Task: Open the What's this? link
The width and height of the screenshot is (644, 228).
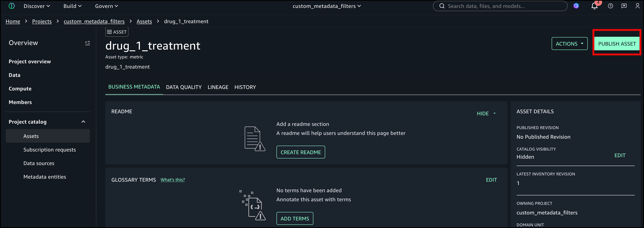Action: pos(172,180)
